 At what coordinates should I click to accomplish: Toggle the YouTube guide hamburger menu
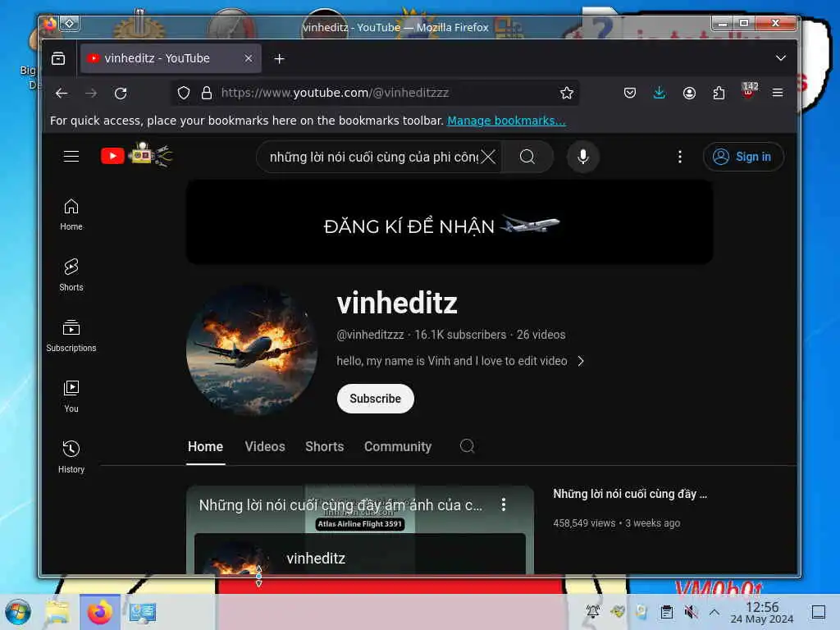[x=71, y=157]
